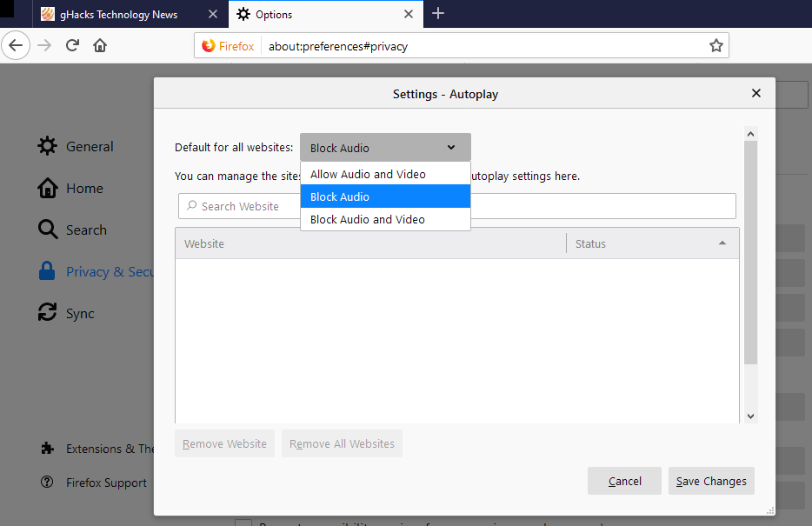This screenshot has width=812, height=526.
Task: Open the Search preferences section
Action: pyautogui.click(x=87, y=230)
